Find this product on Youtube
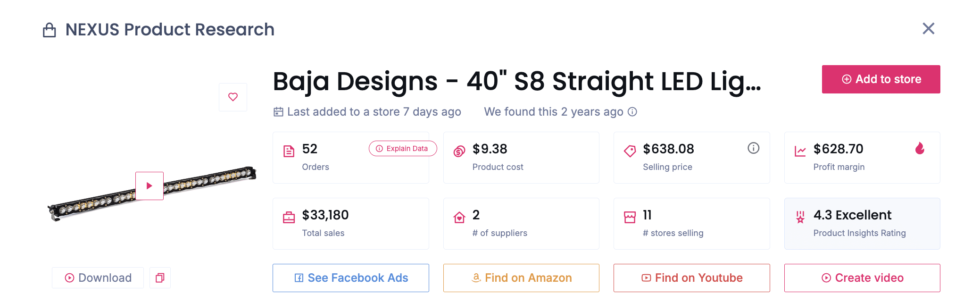This screenshot has height=303, width=980. (691, 278)
